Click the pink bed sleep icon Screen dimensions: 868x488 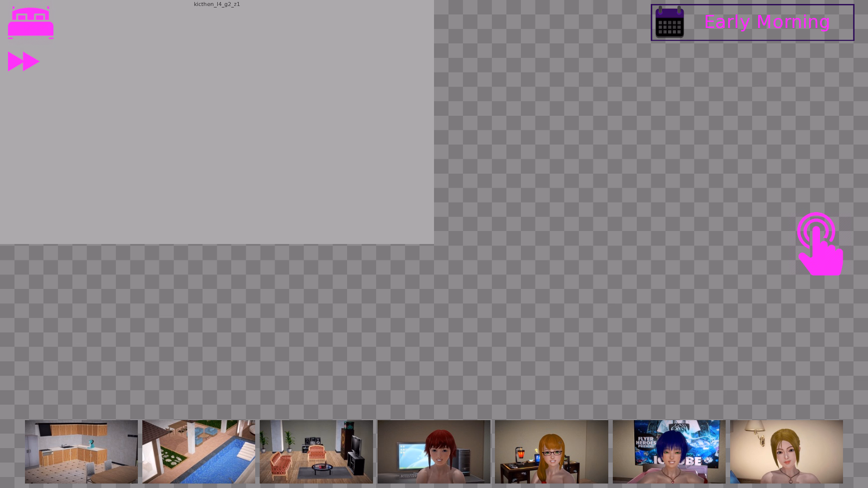[x=30, y=22]
